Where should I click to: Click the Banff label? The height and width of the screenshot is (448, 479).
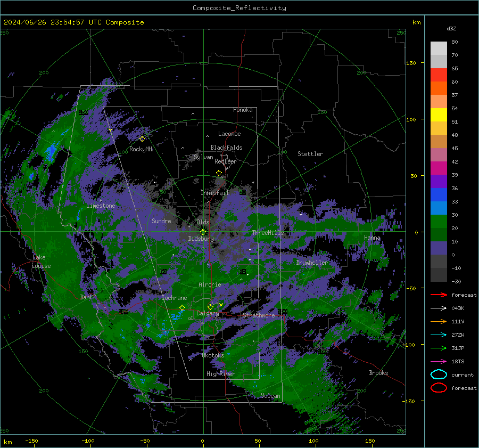click(88, 297)
